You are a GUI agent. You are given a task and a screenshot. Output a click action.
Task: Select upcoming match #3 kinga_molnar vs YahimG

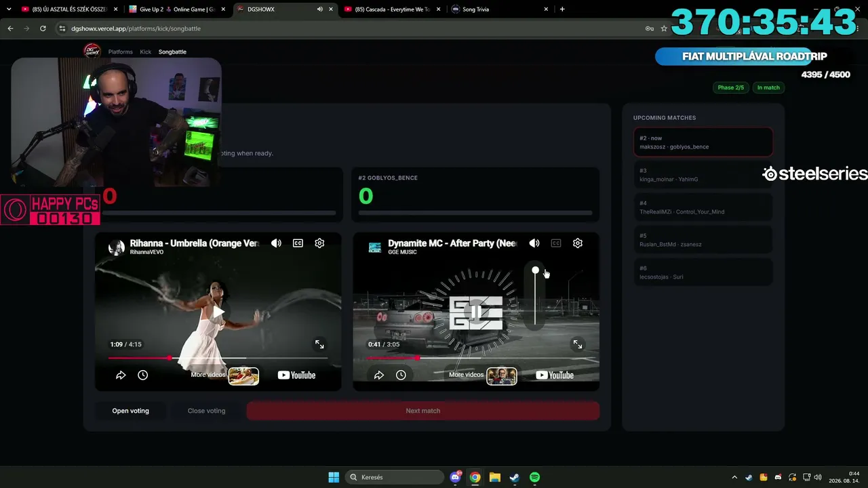[x=703, y=175]
